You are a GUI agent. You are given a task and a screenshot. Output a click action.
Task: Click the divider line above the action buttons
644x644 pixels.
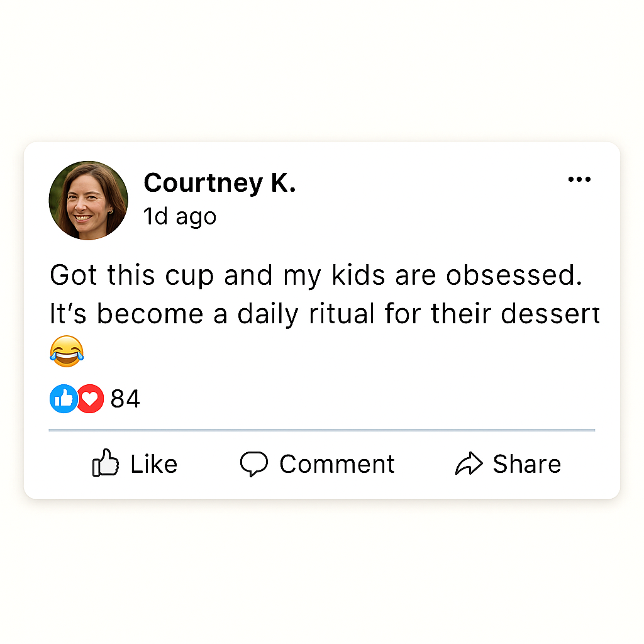tap(322, 430)
